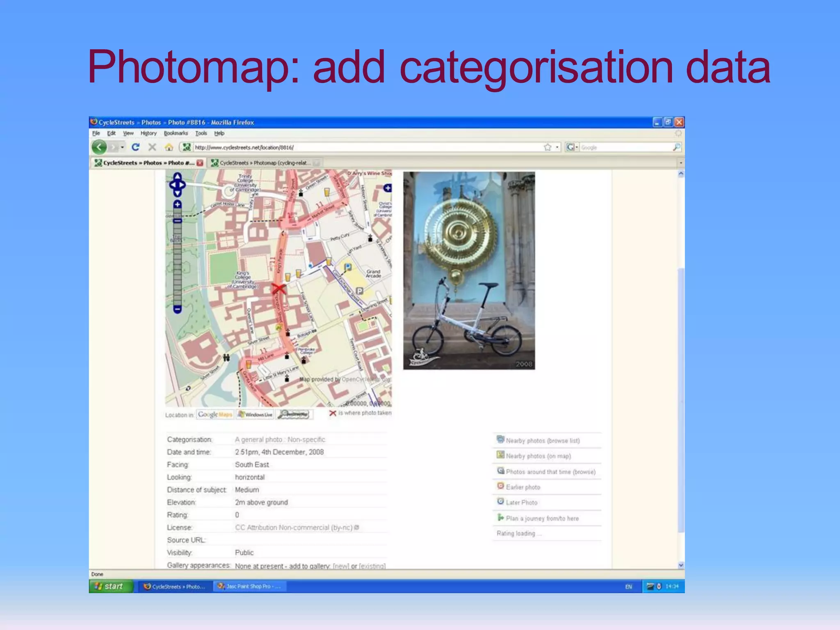Image resolution: width=840 pixels, height=630 pixels.
Task: Click the system tray clock
Action: (x=672, y=587)
